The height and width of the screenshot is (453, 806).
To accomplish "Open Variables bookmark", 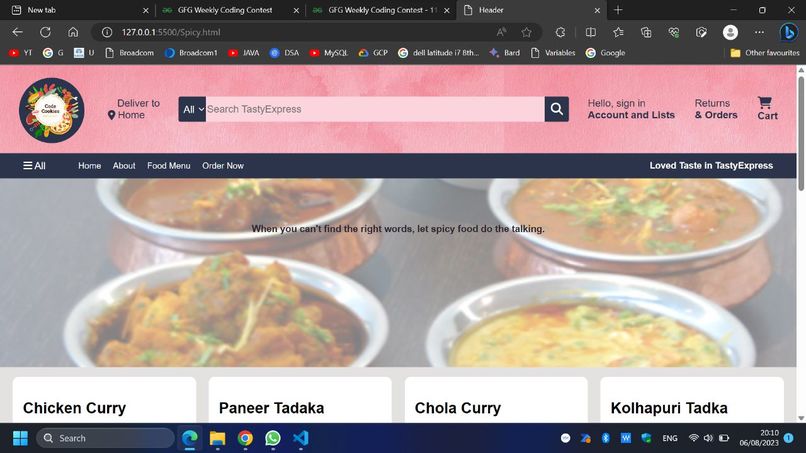I will coord(553,52).
